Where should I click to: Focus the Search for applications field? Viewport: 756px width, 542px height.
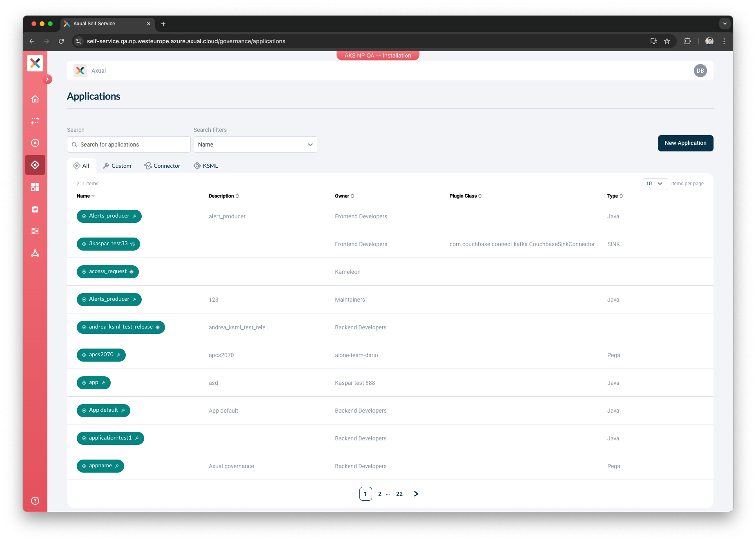(x=129, y=144)
